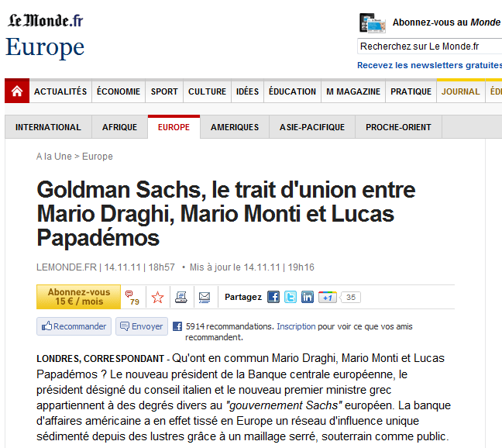Select the PROCHE-ORIENT tab
This screenshot has height=448, width=502.
point(398,127)
